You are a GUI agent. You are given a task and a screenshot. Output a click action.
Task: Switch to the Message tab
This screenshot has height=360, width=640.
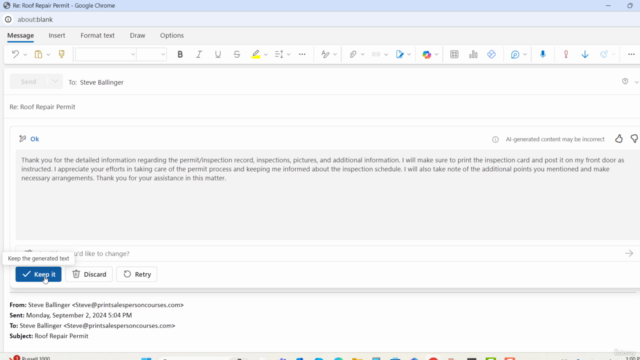point(20,36)
